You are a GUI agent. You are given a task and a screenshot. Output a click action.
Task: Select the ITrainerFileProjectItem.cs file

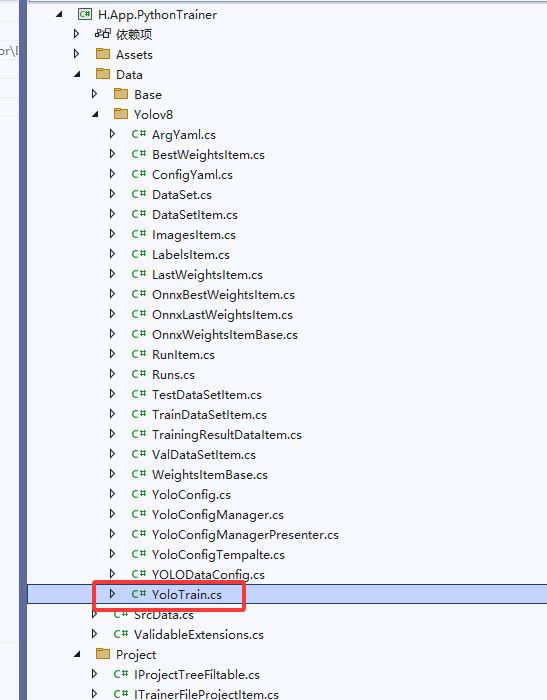click(206, 694)
